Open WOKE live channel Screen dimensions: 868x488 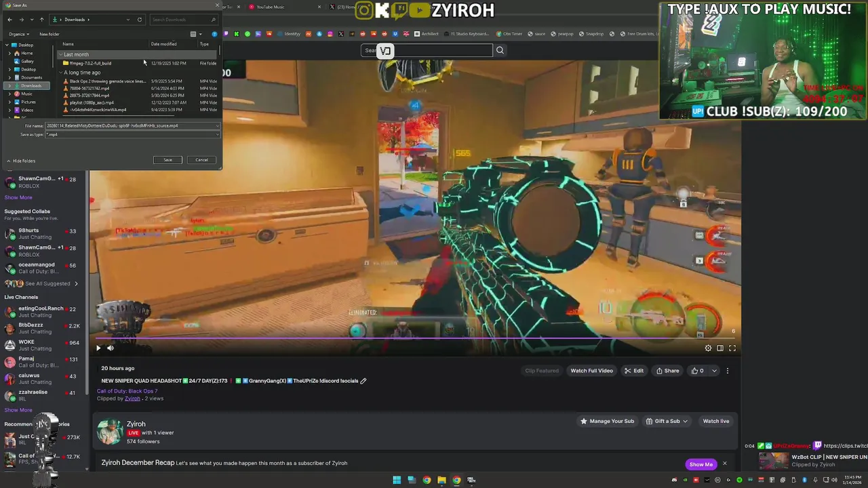(43, 345)
